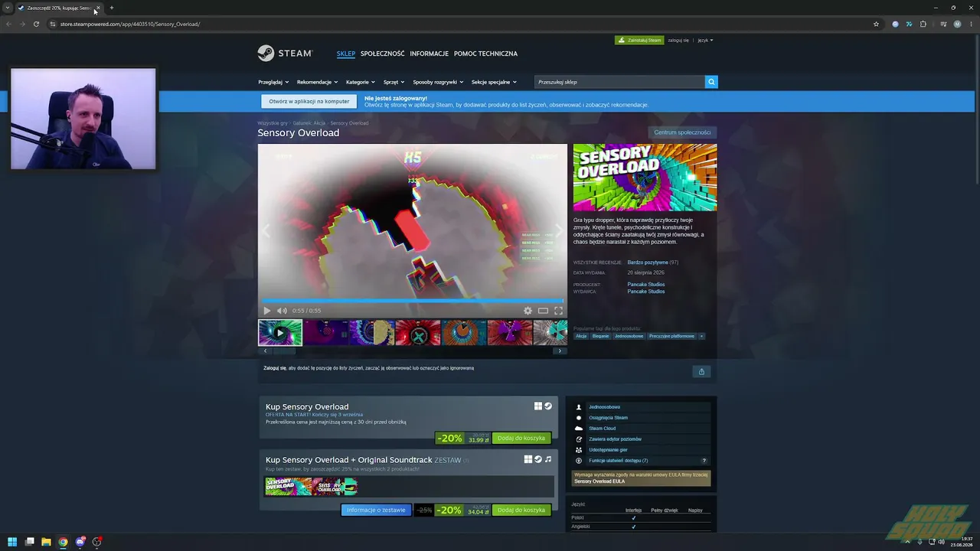Open the Sensory Overload EULA link
The width and height of the screenshot is (980, 551).
click(x=599, y=481)
